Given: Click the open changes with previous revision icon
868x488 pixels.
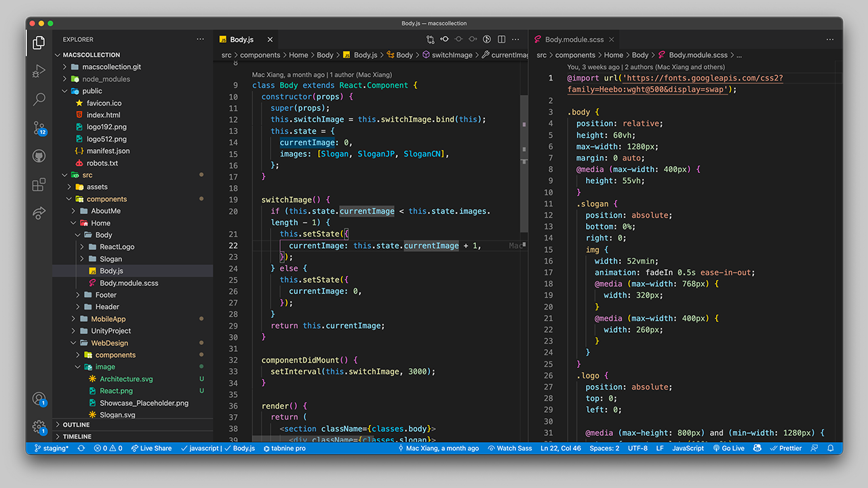Looking at the screenshot, I should [x=445, y=39].
